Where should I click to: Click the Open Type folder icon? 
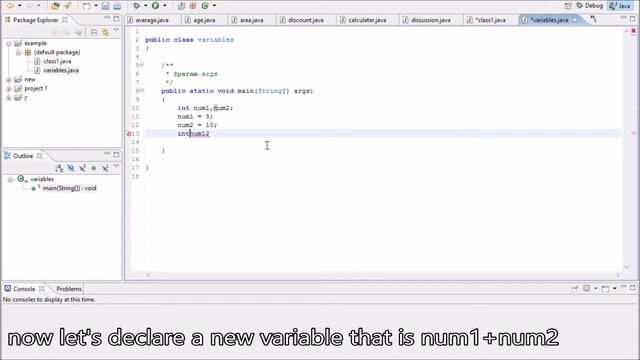56,6
